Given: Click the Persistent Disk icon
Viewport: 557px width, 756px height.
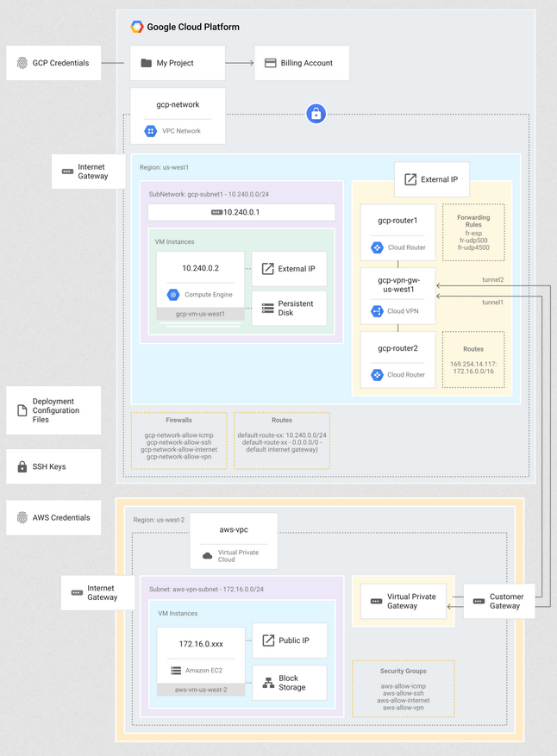Looking at the screenshot, I should [267, 308].
